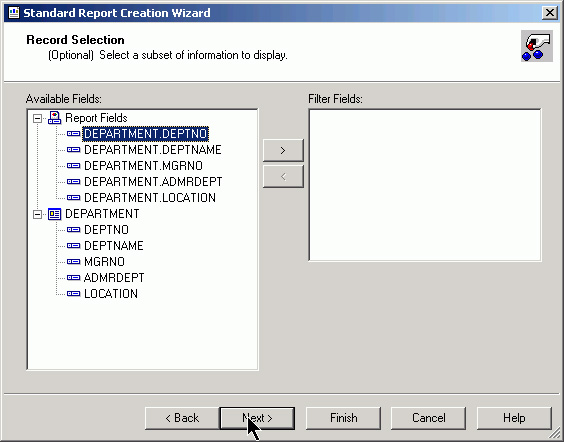Select ADMRDEPT under the DEPARTMENT table
This screenshot has height=442, width=564.
pyautogui.click(x=114, y=278)
